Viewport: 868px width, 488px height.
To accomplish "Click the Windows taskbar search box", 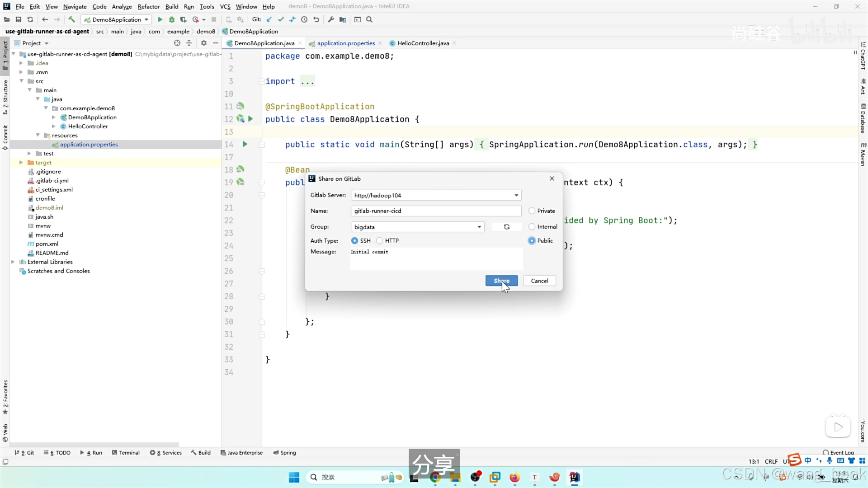I will pyautogui.click(x=354, y=477).
